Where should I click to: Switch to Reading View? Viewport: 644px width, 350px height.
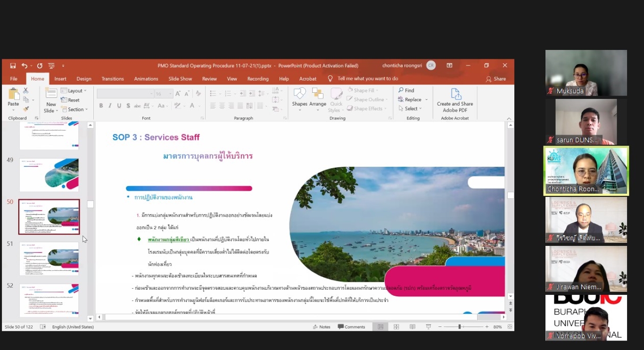tap(413, 327)
